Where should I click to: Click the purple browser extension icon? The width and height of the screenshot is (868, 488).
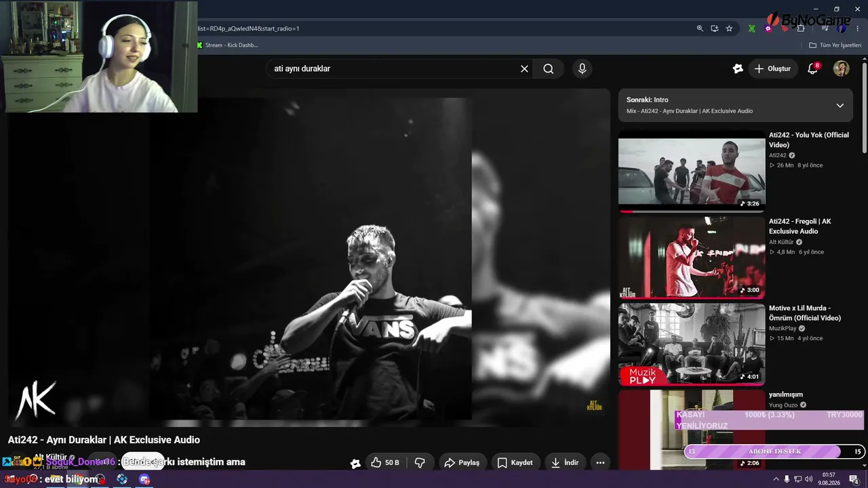tap(768, 28)
